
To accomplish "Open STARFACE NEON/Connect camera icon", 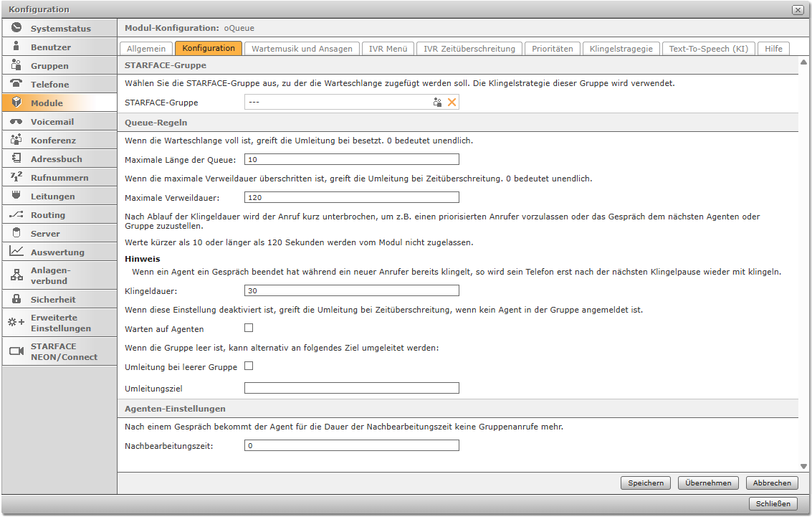I will click(x=16, y=351).
